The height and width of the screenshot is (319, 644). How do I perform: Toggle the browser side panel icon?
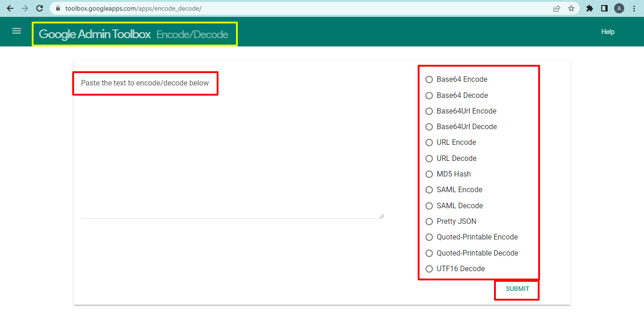click(x=604, y=8)
